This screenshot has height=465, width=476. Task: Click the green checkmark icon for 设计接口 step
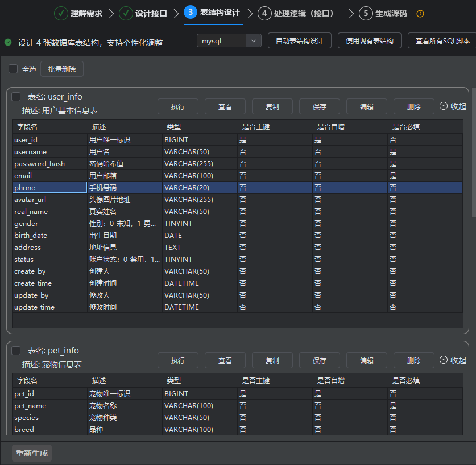(x=126, y=14)
